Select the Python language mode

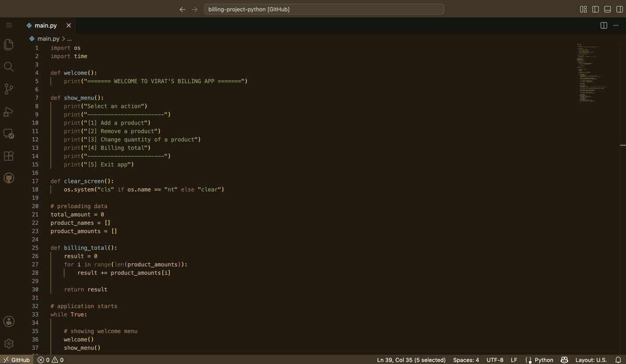[x=544, y=360]
